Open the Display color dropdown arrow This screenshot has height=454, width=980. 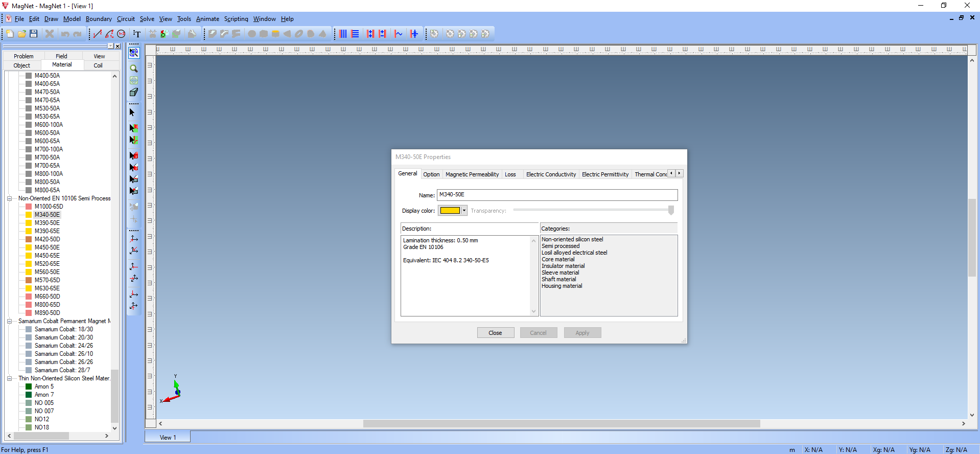[464, 211]
